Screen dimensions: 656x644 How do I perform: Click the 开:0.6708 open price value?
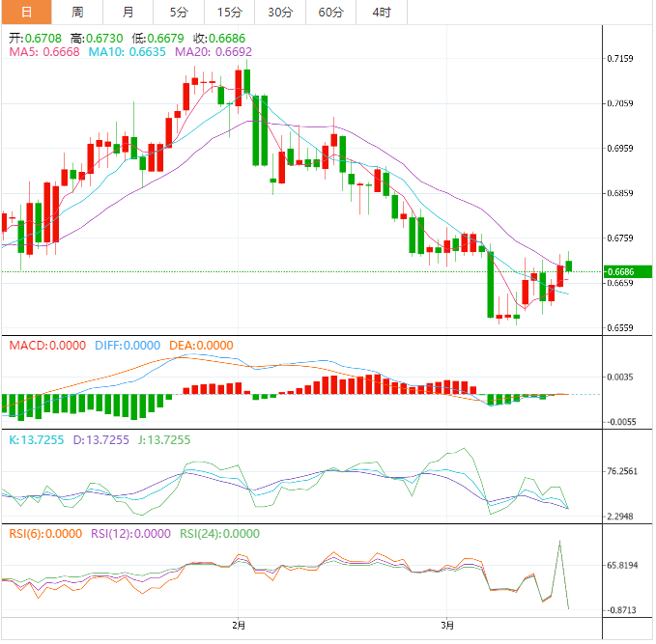pos(35,39)
